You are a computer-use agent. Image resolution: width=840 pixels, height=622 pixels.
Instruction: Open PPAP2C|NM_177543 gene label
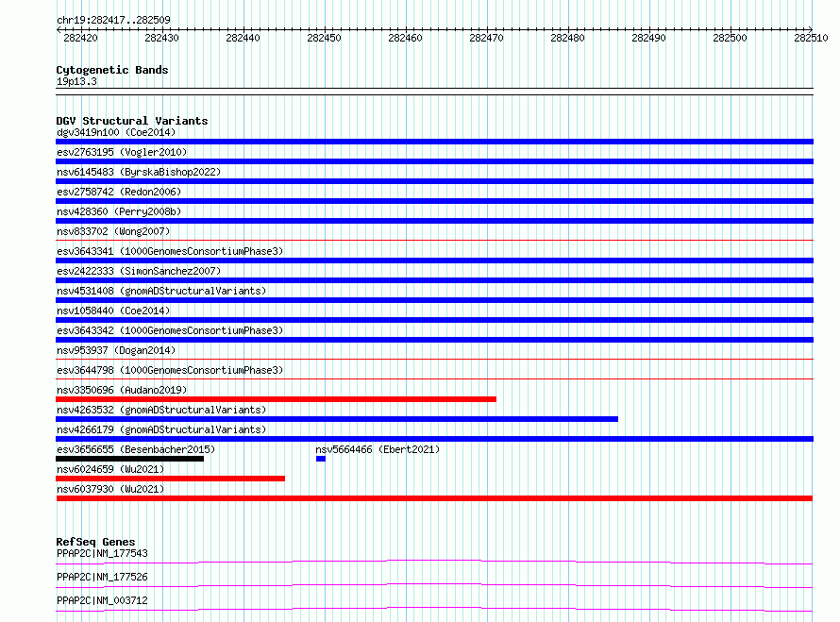(x=102, y=553)
